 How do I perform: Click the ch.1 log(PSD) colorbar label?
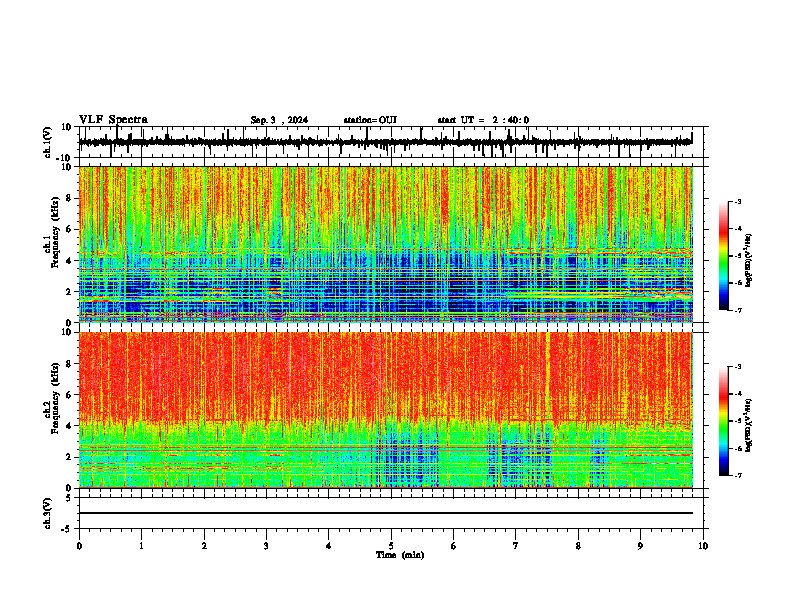point(749,261)
